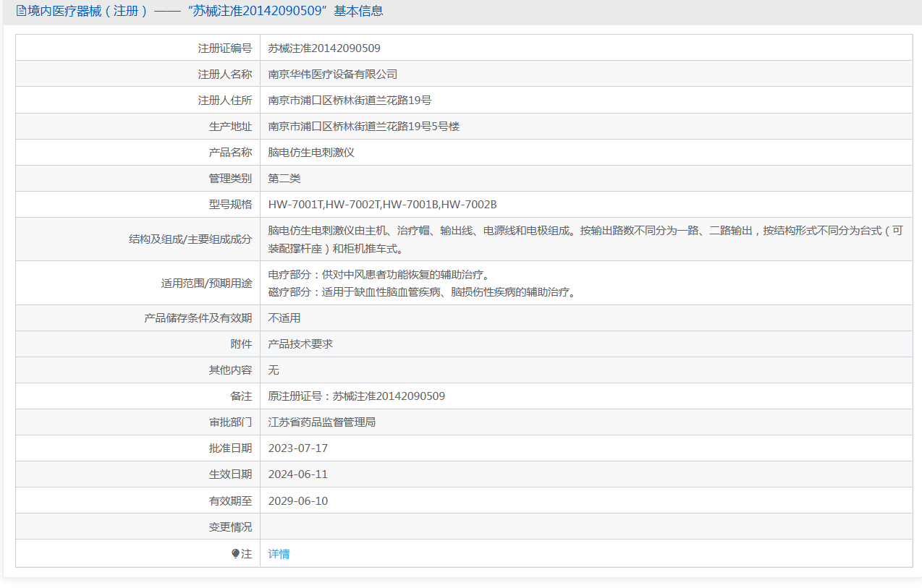Open the 详情 link in the note row
Screen dimensions: 922x588
[279, 554]
